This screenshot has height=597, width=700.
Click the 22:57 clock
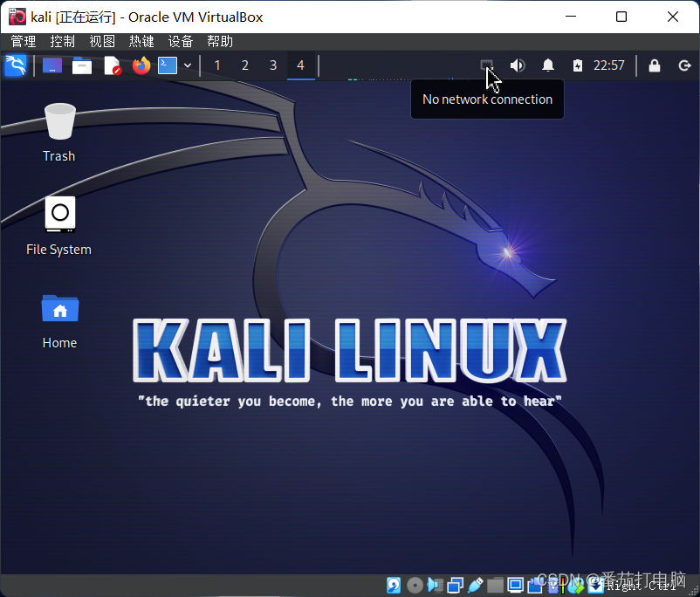coord(609,65)
